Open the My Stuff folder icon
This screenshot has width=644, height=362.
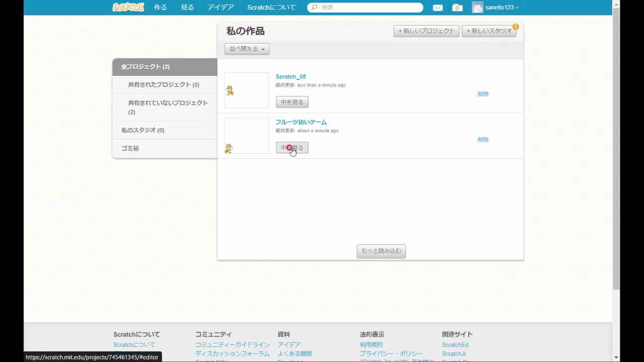click(x=457, y=8)
